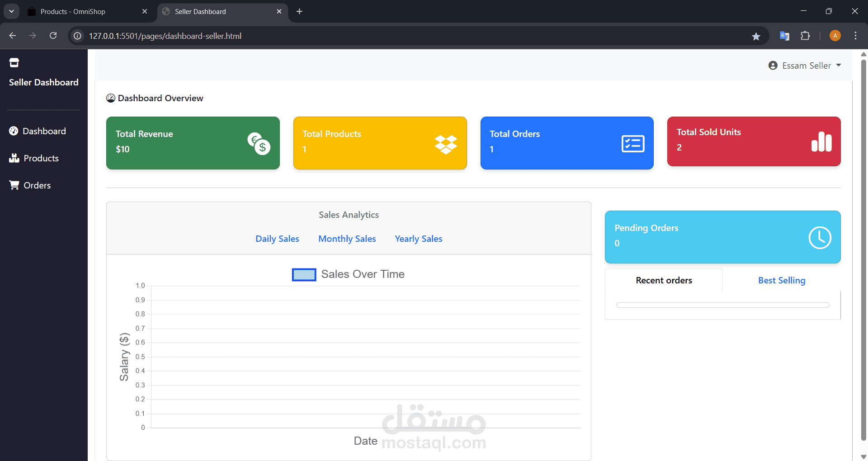This screenshot has height=461, width=868.
Task: Open the browser profile avatar
Action: pyautogui.click(x=835, y=36)
